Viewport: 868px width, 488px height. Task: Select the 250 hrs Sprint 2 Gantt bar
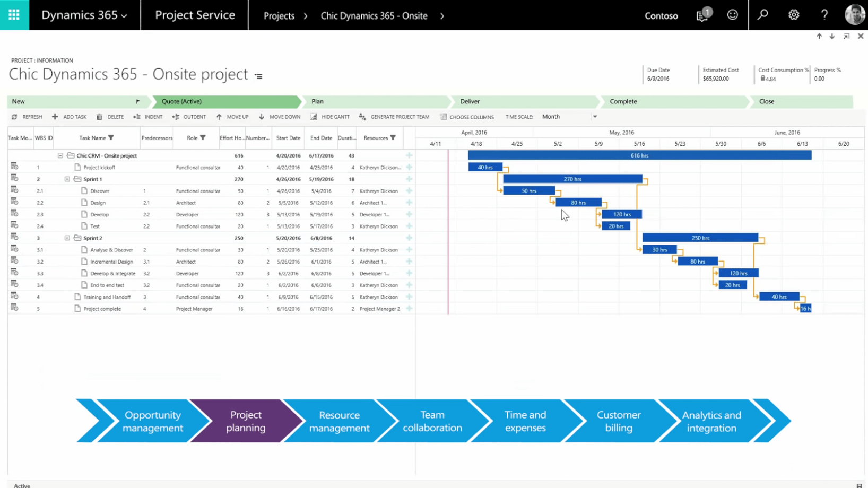(x=700, y=238)
